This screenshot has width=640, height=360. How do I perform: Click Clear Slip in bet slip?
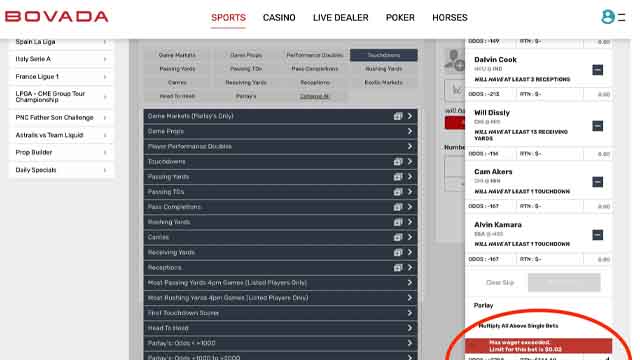[x=500, y=282]
